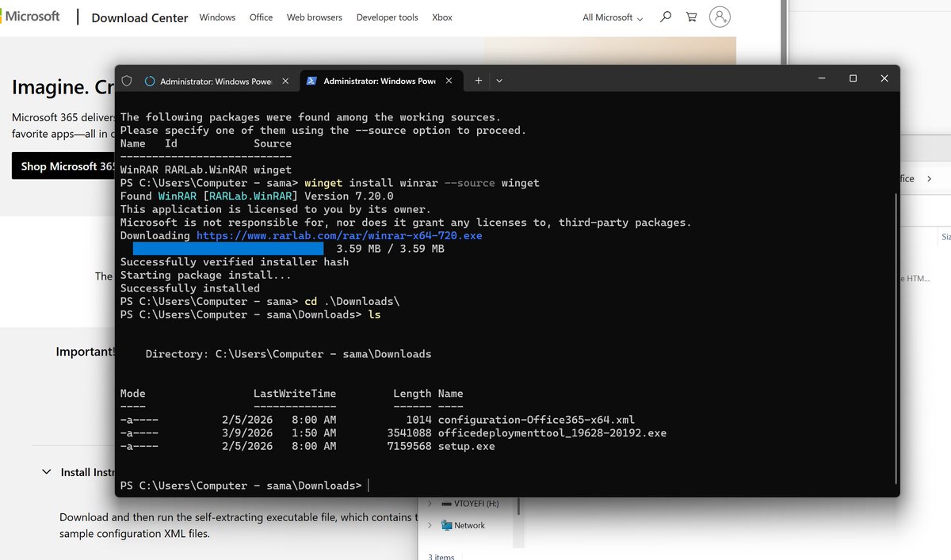Viewport: 951px width, 560px height.
Task: Click the account sign-in avatar icon
Action: pyautogui.click(x=720, y=17)
